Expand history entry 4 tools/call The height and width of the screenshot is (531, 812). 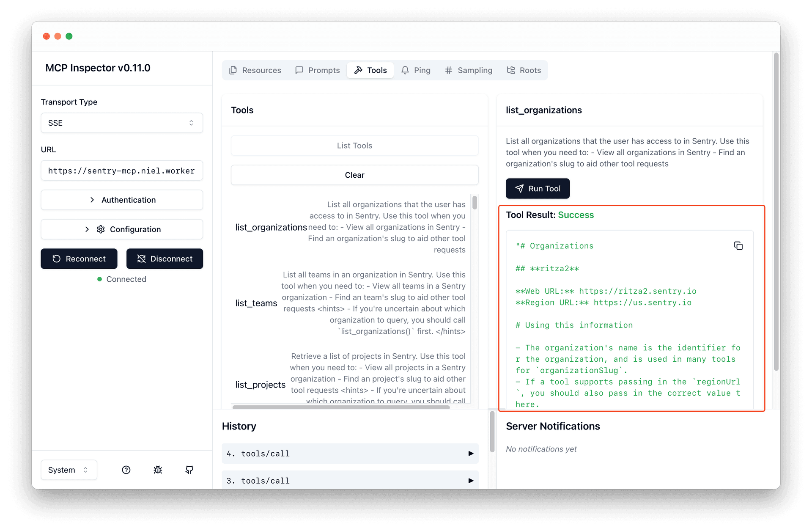(350, 454)
